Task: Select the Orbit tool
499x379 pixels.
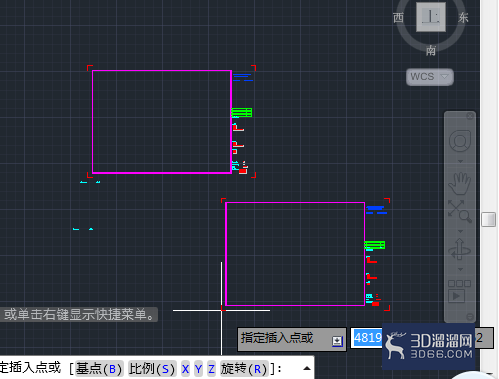Action: (x=460, y=249)
